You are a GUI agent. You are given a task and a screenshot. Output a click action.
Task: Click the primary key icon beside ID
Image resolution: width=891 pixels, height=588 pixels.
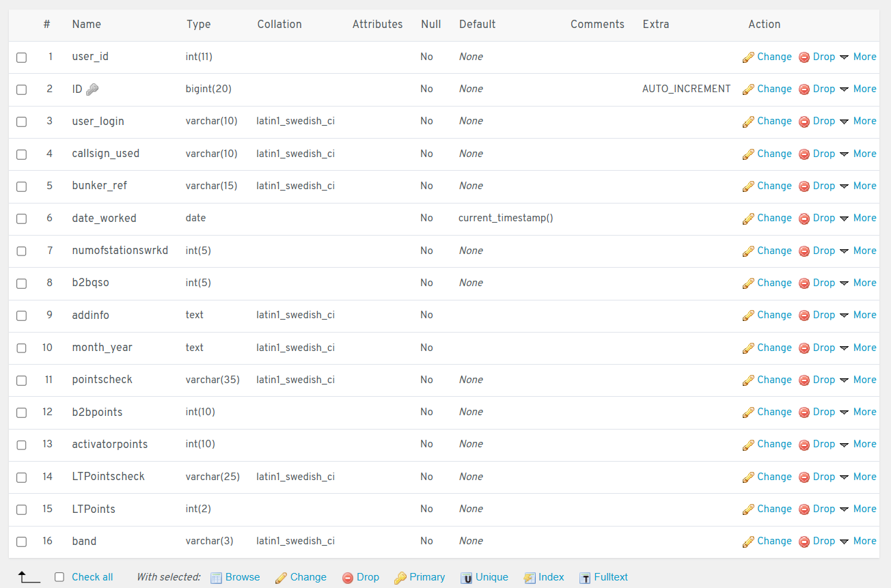pyautogui.click(x=93, y=89)
